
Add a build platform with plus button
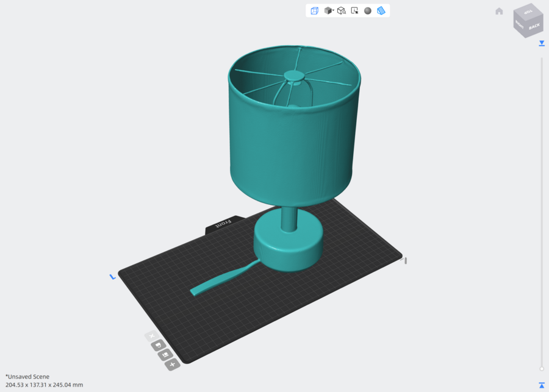[x=172, y=365]
